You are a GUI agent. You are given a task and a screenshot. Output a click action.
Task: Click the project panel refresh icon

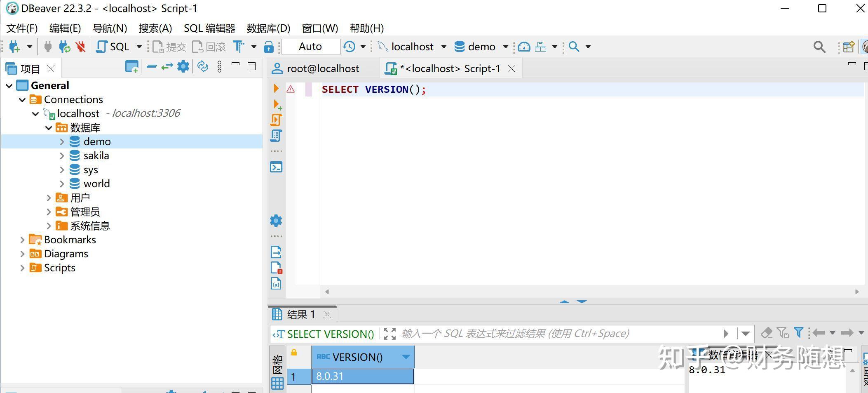coord(202,66)
